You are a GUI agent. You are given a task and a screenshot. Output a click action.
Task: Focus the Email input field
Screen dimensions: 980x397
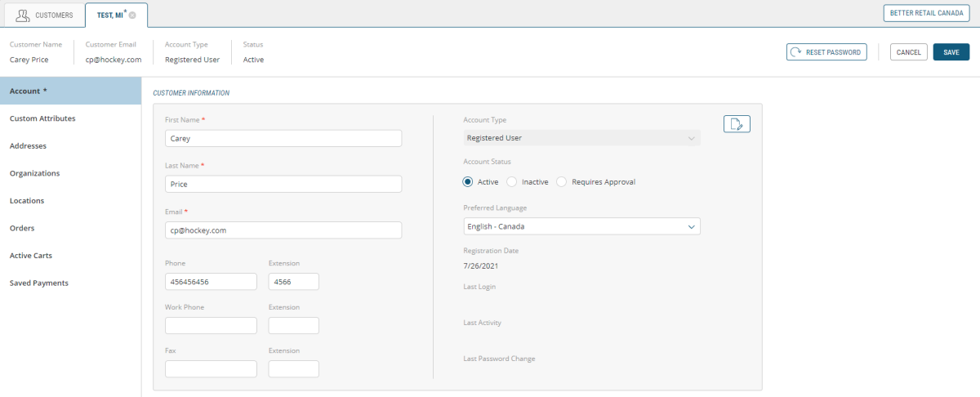[x=283, y=230]
